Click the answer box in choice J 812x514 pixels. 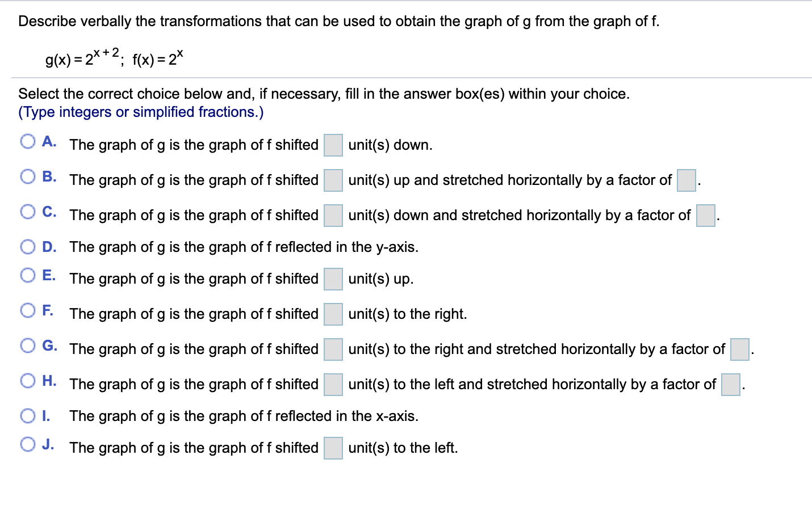333,448
